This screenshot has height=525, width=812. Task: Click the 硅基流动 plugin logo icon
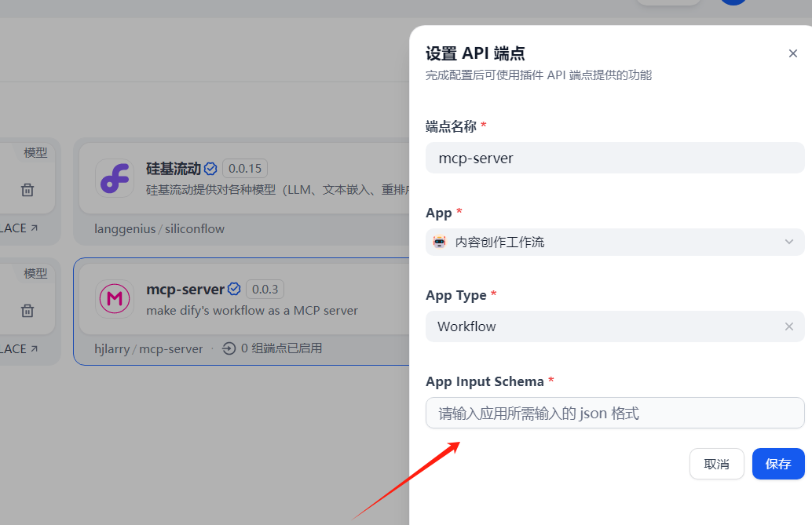click(x=115, y=178)
